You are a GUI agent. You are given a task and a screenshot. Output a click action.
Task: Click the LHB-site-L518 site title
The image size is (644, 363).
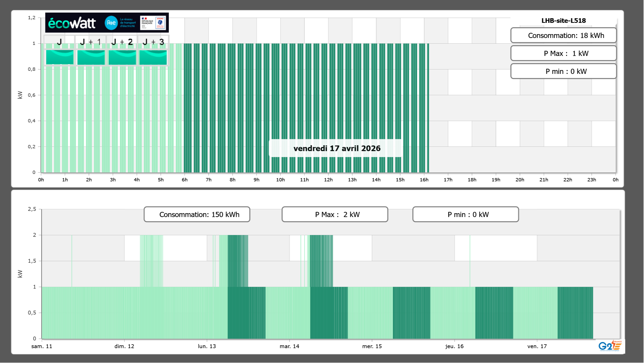563,21
